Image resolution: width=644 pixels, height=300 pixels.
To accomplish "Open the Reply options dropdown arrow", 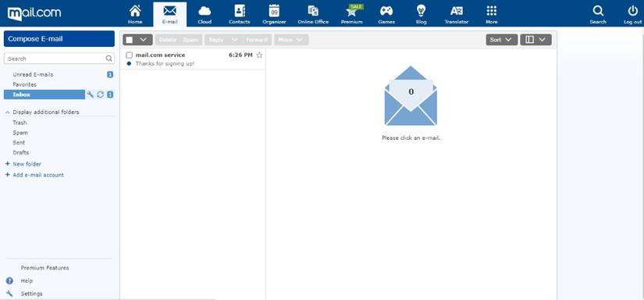I will 234,40.
